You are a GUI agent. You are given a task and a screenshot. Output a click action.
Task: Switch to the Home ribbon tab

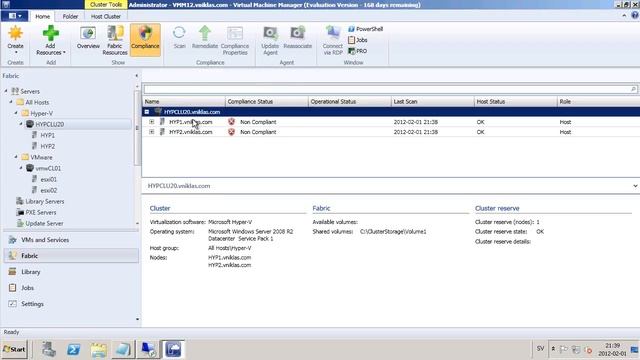(42, 16)
